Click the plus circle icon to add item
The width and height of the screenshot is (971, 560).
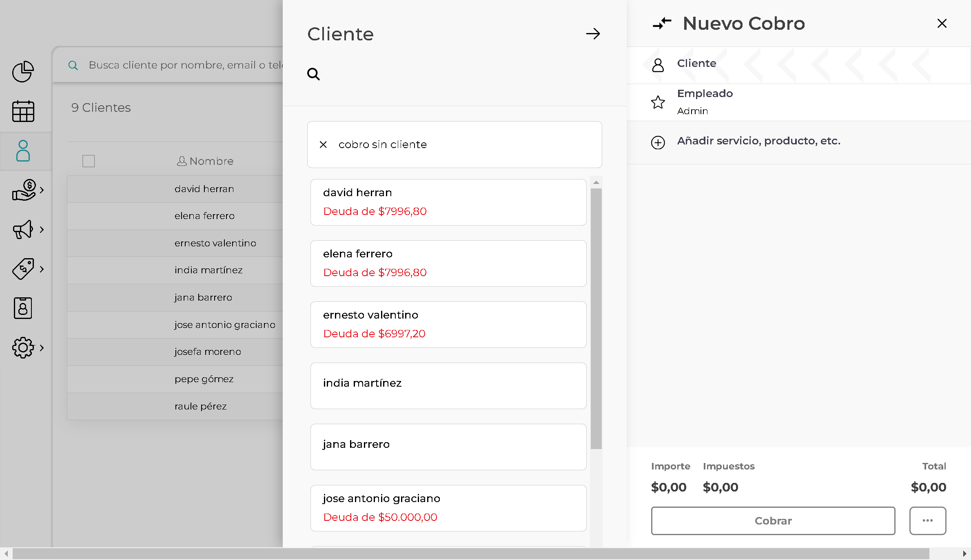[x=658, y=142]
